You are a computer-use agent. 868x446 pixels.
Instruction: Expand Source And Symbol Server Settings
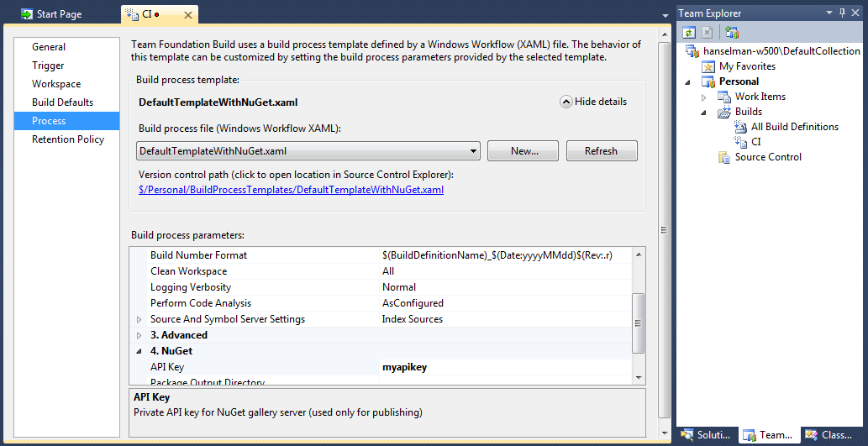pyautogui.click(x=139, y=319)
